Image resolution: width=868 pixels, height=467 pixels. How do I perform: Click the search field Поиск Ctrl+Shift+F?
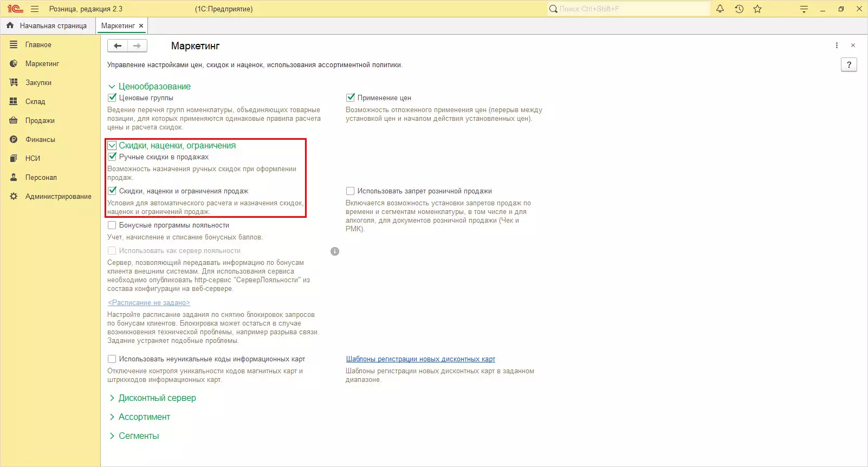pyautogui.click(x=629, y=9)
